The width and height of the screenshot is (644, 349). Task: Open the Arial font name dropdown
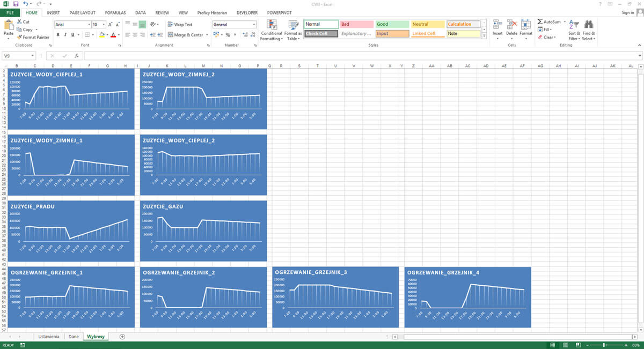pyautogui.click(x=89, y=24)
